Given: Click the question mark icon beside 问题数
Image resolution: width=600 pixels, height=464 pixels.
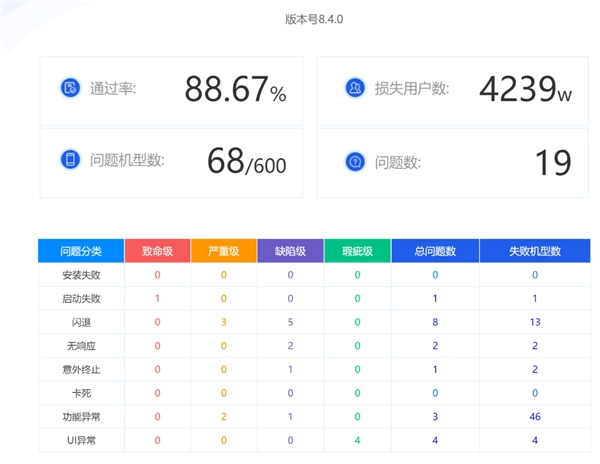Looking at the screenshot, I should (x=355, y=162).
